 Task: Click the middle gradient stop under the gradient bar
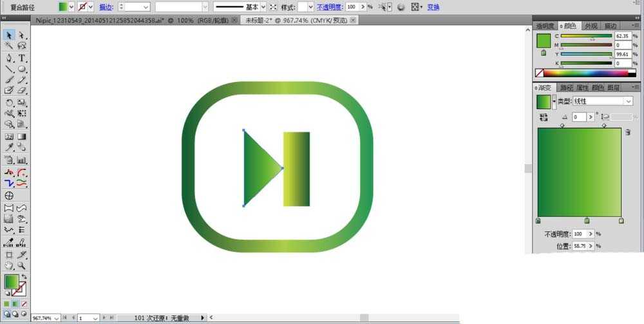click(x=586, y=221)
